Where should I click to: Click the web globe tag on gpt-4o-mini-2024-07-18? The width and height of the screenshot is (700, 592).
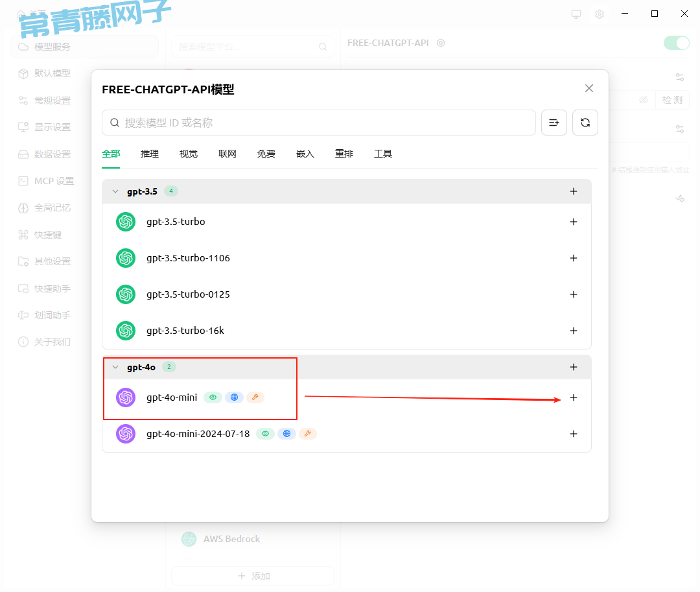coord(286,434)
